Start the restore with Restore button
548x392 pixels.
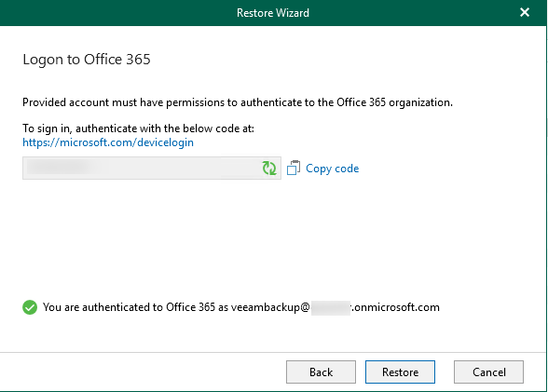click(x=400, y=372)
